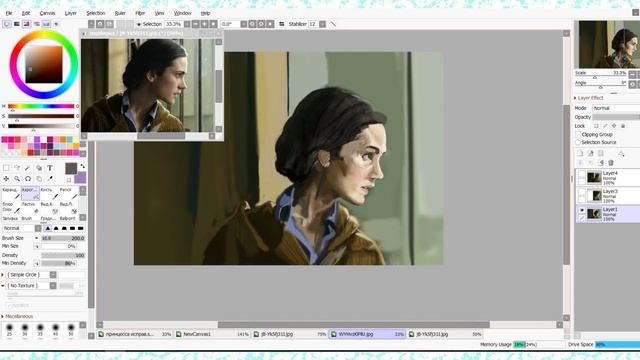This screenshot has height=360, width=640.
Task: Open the Canvas menu
Action: 47,13
